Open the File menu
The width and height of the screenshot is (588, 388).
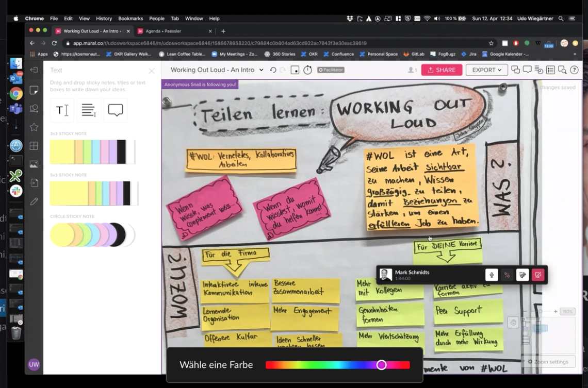54,19
